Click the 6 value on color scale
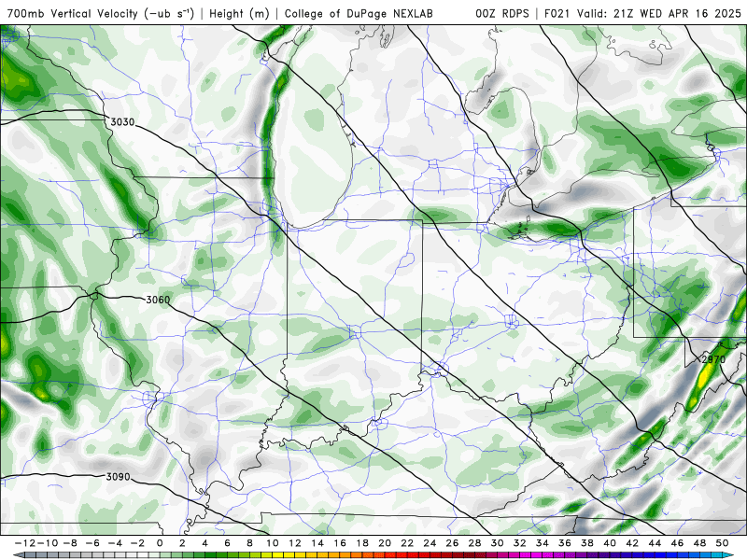Screen dimensions: 747x560 pos(227,543)
